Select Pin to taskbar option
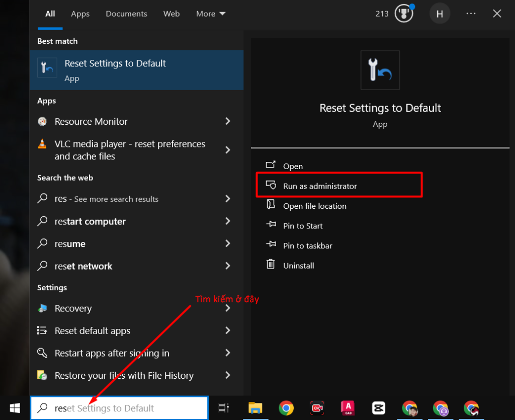Image resolution: width=515 pixels, height=420 pixels. [x=307, y=245]
